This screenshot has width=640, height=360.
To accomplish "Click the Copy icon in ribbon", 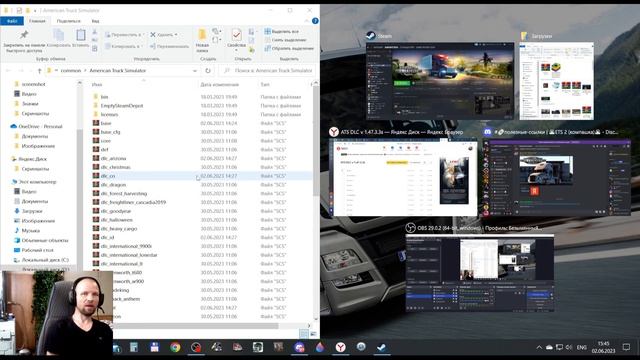I will pos(59,36).
